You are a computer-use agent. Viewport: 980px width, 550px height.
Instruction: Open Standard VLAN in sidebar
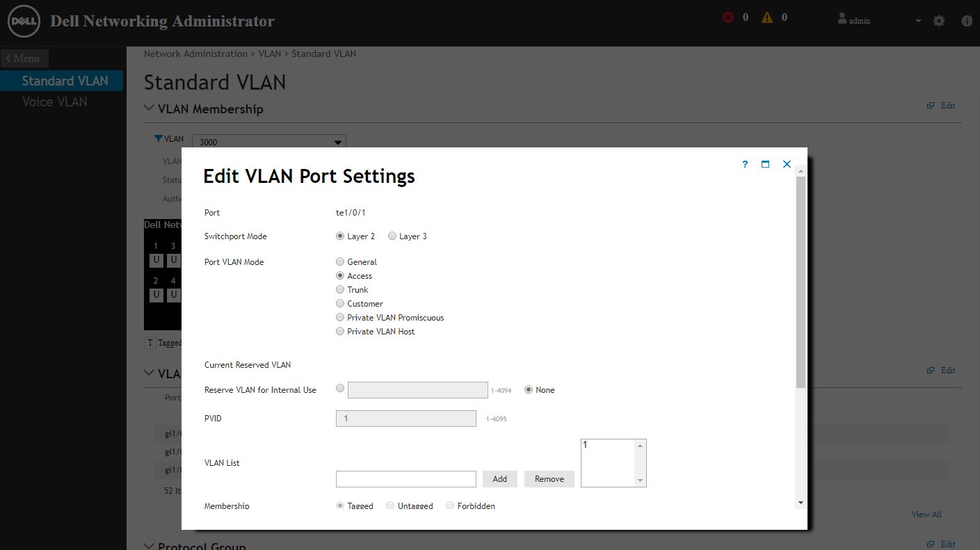tap(62, 81)
